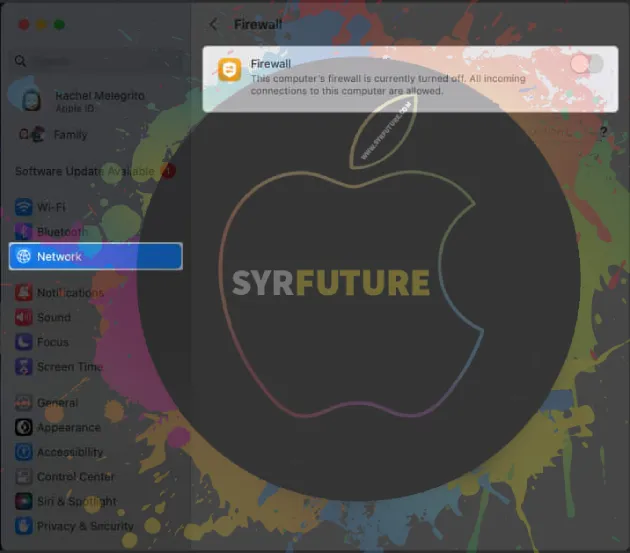Image resolution: width=630 pixels, height=553 pixels.
Task: Select the Privacy & Security hand icon
Action: coord(24,526)
